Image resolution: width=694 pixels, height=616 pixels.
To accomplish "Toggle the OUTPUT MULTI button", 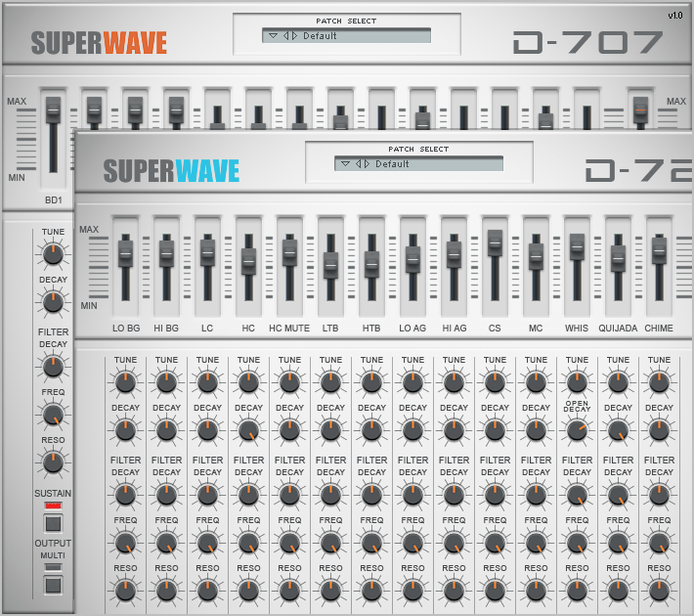I will pos(53,584).
